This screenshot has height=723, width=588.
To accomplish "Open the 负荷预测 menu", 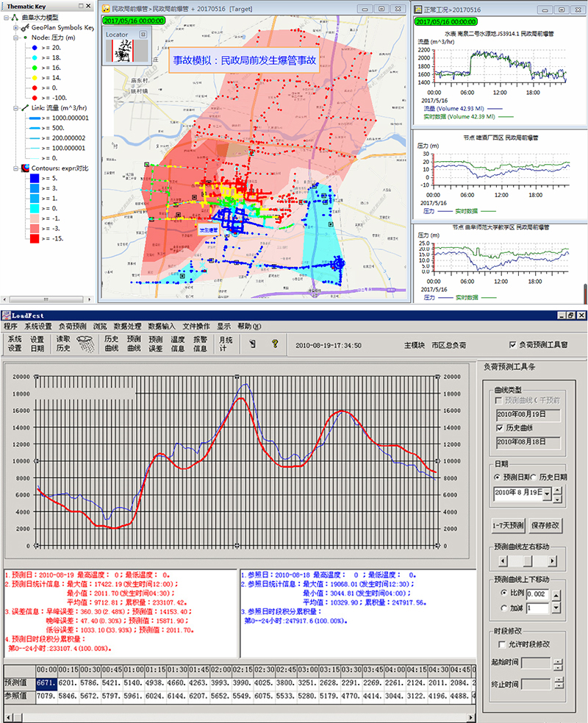I will [x=72, y=326].
